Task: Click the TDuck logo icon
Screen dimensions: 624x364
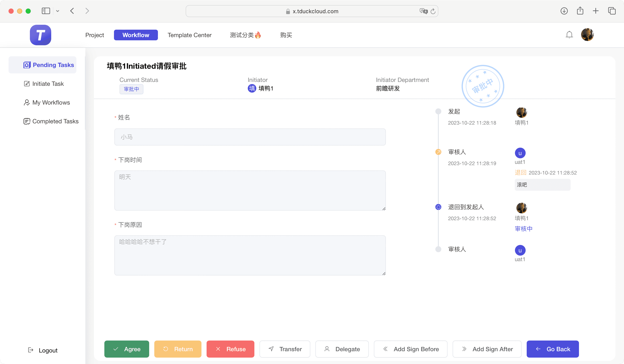Action: point(40,35)
